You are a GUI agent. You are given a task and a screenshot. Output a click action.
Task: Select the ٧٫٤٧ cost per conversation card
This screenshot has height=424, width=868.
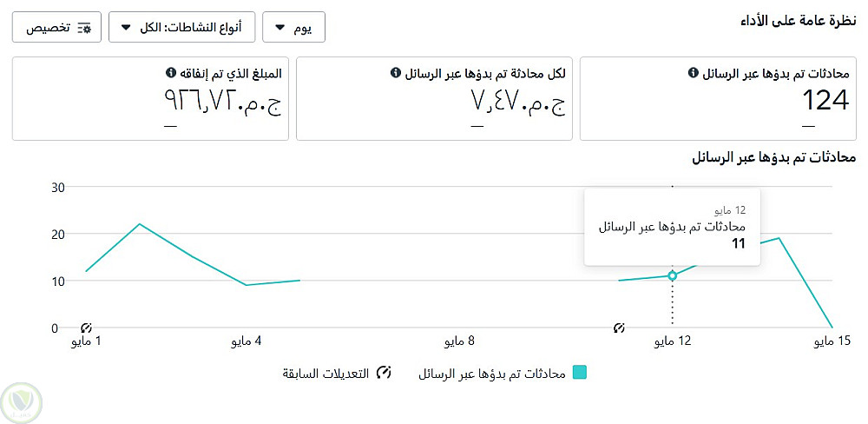[x=434, y=98]
